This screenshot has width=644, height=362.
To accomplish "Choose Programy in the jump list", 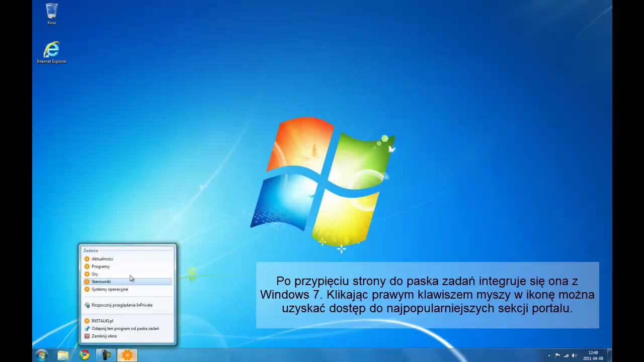I will [x=128, y=266].
